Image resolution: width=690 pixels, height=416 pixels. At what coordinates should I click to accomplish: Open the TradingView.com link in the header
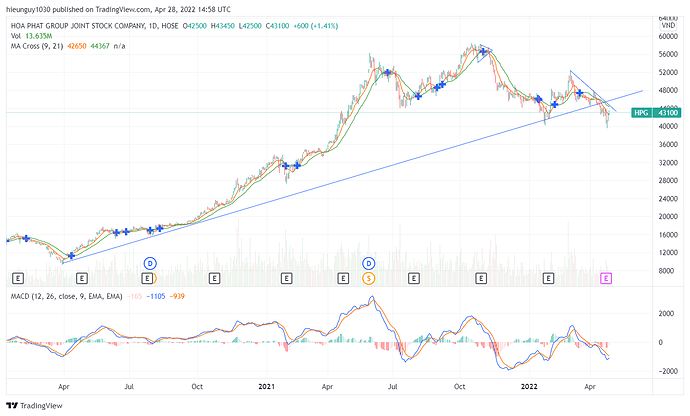123,9
